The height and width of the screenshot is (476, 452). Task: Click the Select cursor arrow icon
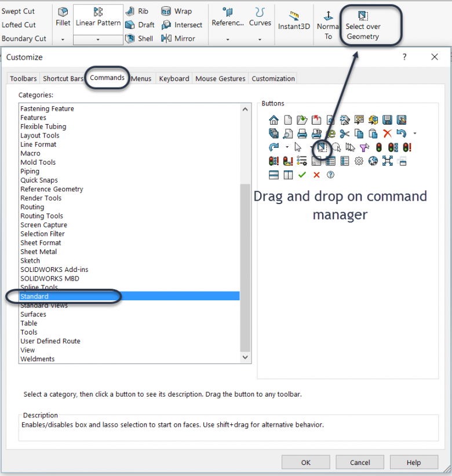point(298,147)
